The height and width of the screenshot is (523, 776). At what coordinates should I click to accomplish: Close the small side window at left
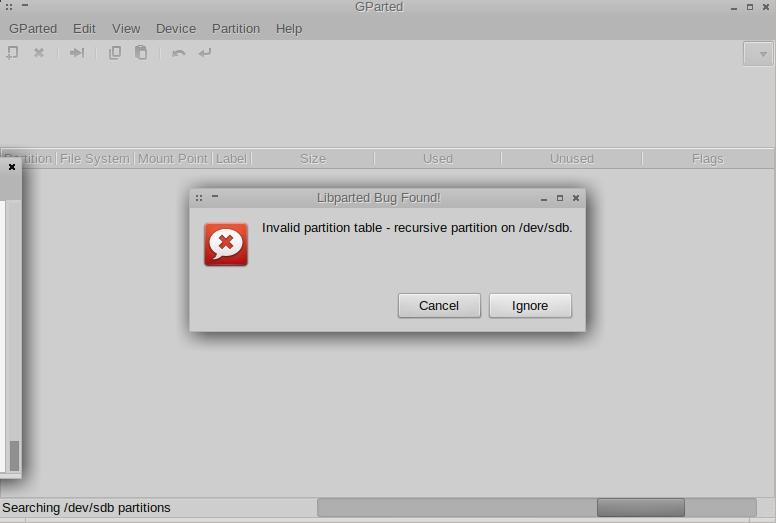click(12, 167)
